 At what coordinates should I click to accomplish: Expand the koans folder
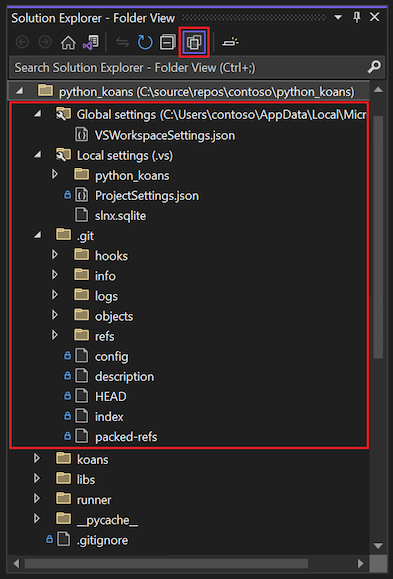click(x=37, y=459)
